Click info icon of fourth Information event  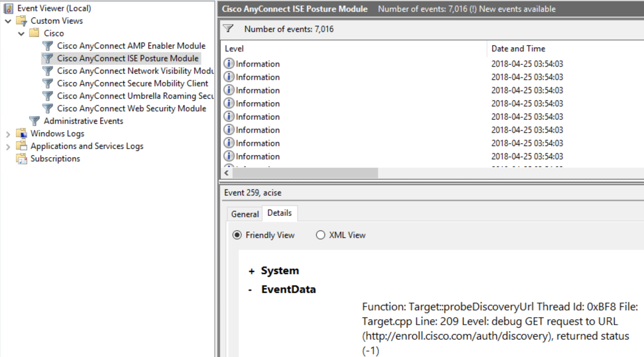coord(229,103)
